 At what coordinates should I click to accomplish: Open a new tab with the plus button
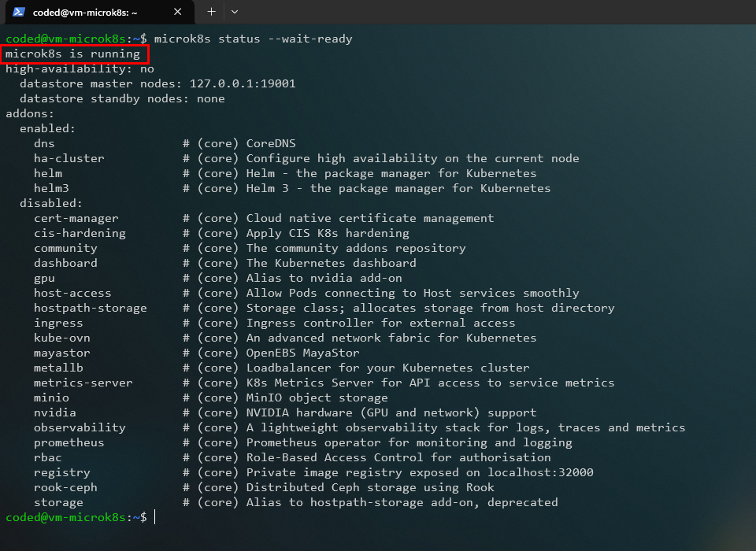click(211, 12)
